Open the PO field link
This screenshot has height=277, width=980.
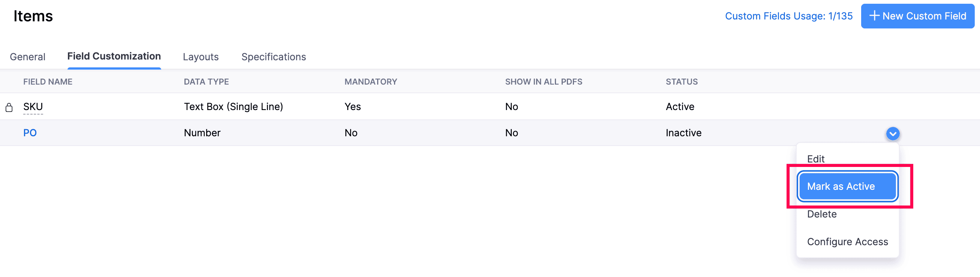pos(30,133)
